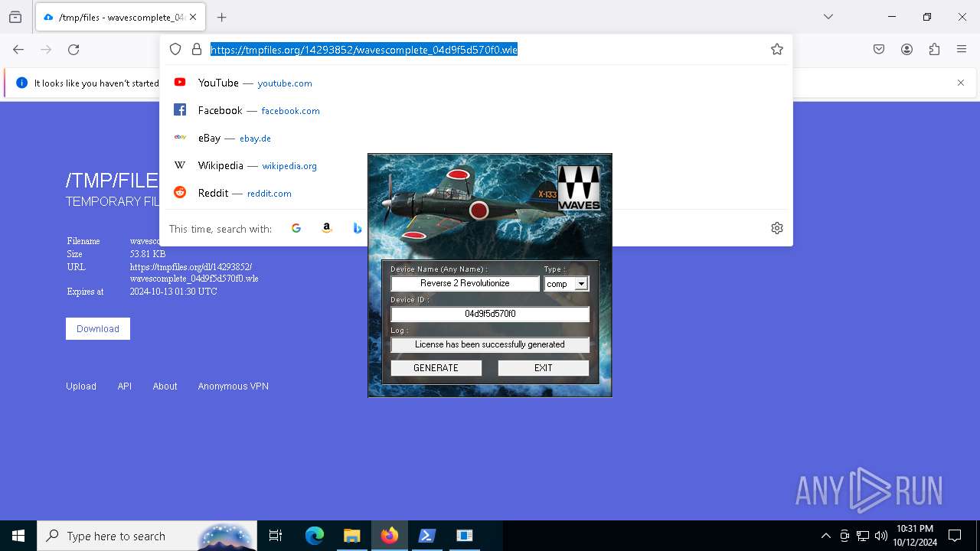Click the Device ID input field

coord(490,314)
